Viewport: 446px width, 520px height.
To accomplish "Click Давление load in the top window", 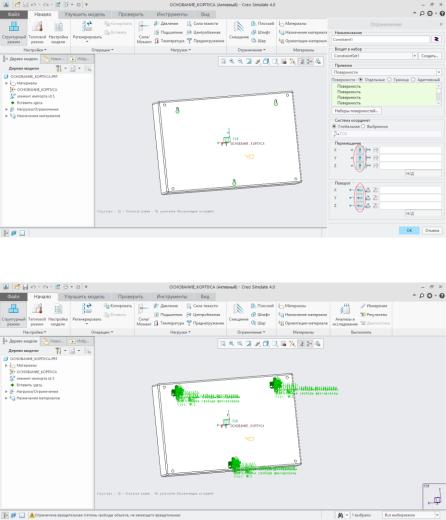I will click(x=166, y=24).
